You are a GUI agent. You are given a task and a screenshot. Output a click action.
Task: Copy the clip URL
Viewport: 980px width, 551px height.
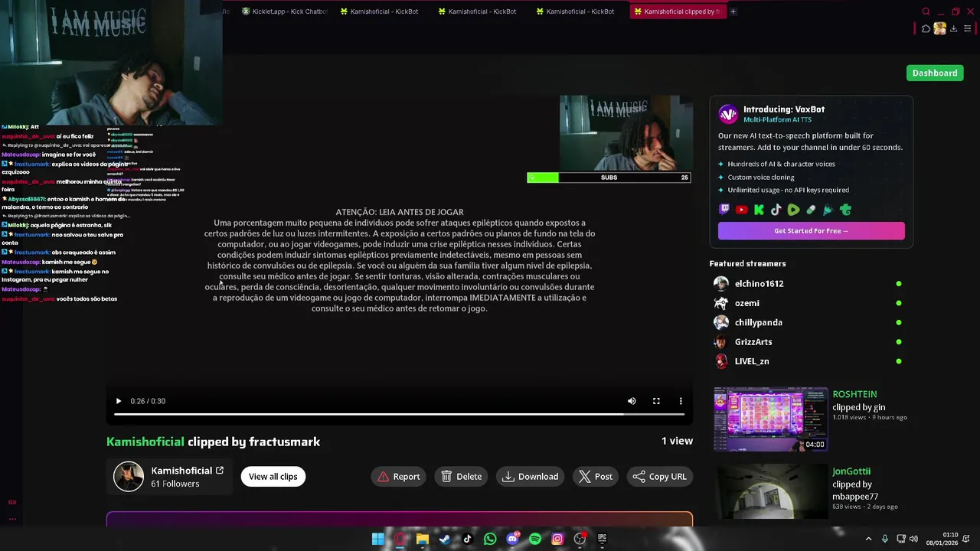[x=660, y=477]
